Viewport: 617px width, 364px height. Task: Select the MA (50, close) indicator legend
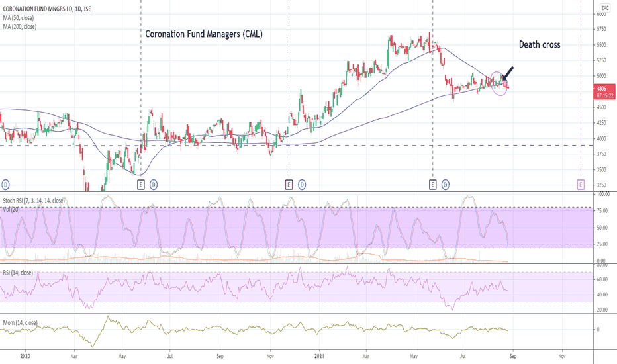19,18
